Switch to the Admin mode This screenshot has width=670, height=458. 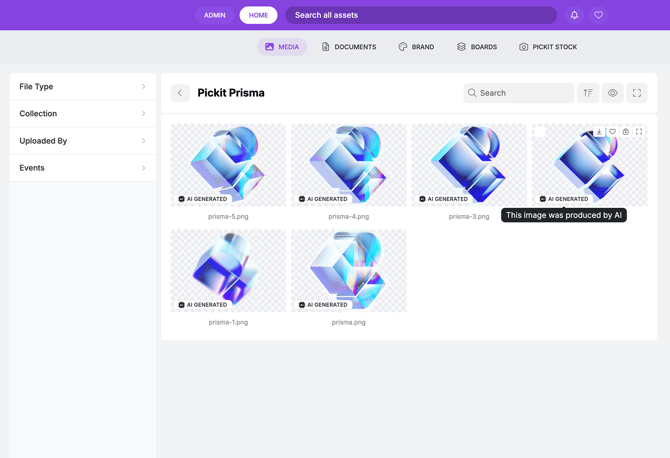[x=215, y=15]
